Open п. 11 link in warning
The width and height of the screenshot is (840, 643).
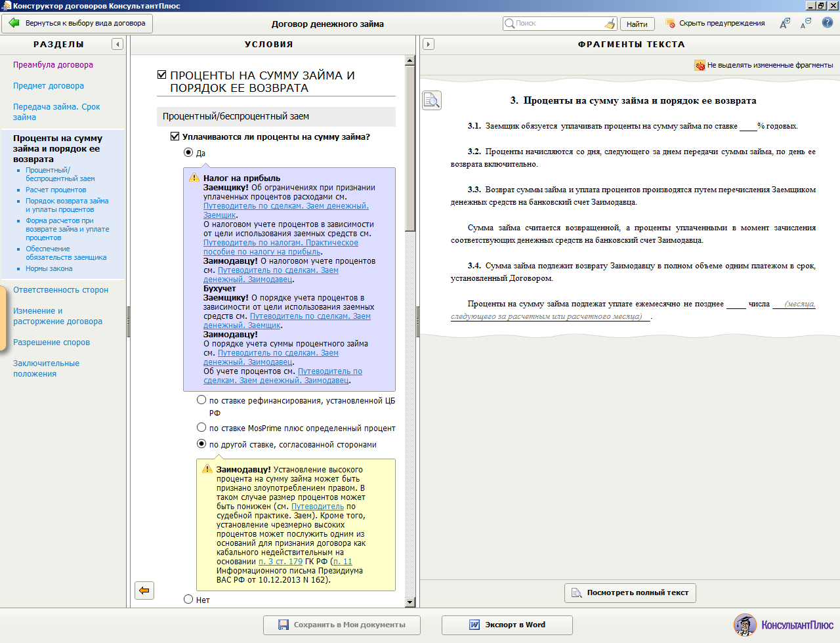tap(343, 562)
